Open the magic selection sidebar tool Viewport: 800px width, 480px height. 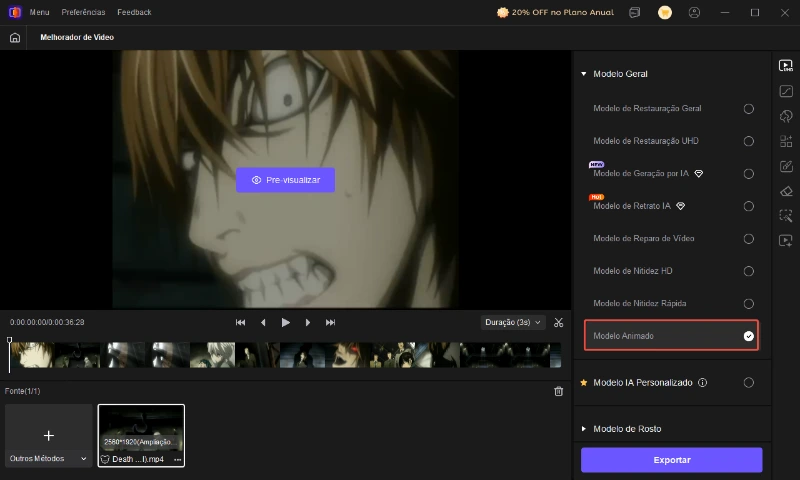coord(786,216)
